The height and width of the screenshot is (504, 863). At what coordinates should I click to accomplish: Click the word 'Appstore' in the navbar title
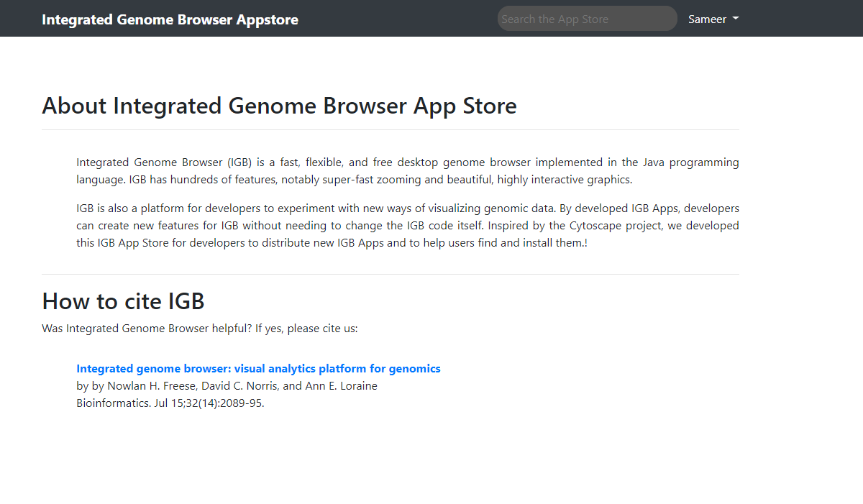tap(267, 19)
